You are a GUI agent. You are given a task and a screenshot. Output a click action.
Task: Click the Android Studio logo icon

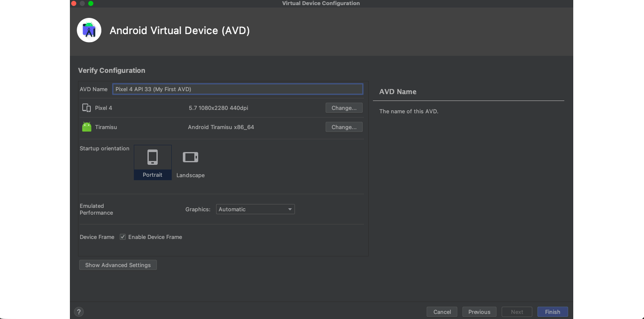(x=89, y=30)
